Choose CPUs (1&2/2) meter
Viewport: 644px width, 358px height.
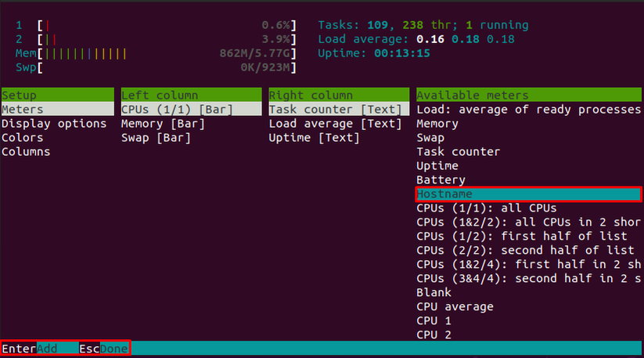[x=529, y=222]
